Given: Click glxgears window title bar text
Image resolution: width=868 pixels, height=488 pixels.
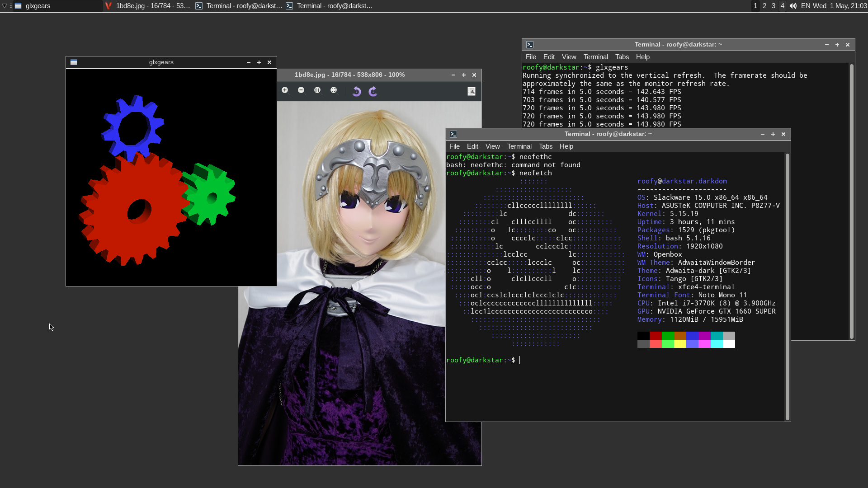Looking at the screenshot, I should click(x=161, y=62).
